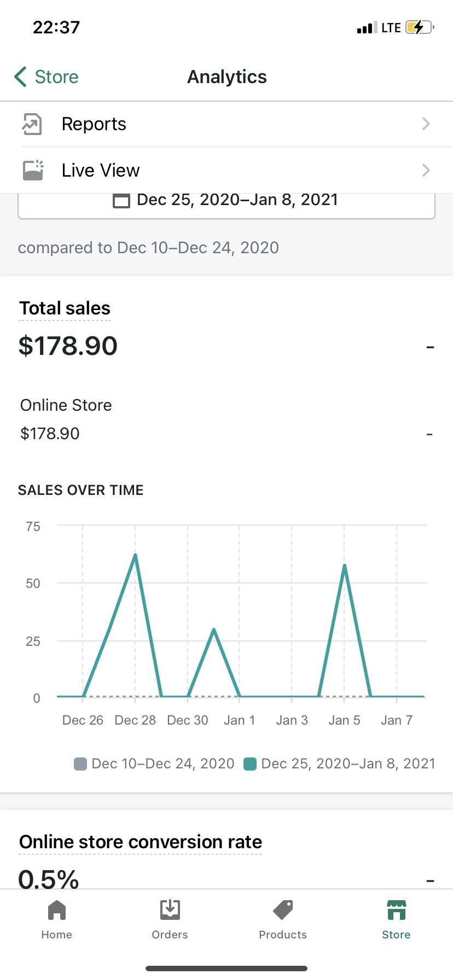Open Online store conversion rate heading
The width and height of the screenshot is (453, 980).
(141, 842)
